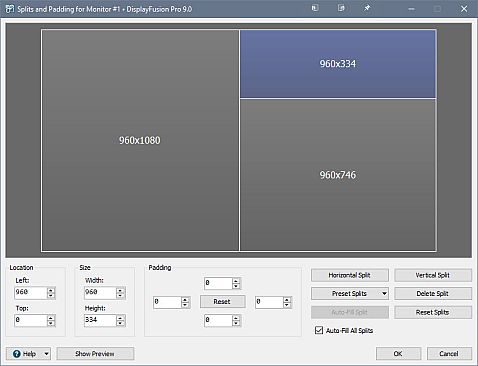The image size is (478, 366).
Task: Click the right padding input field
Action: coord(269,302)
